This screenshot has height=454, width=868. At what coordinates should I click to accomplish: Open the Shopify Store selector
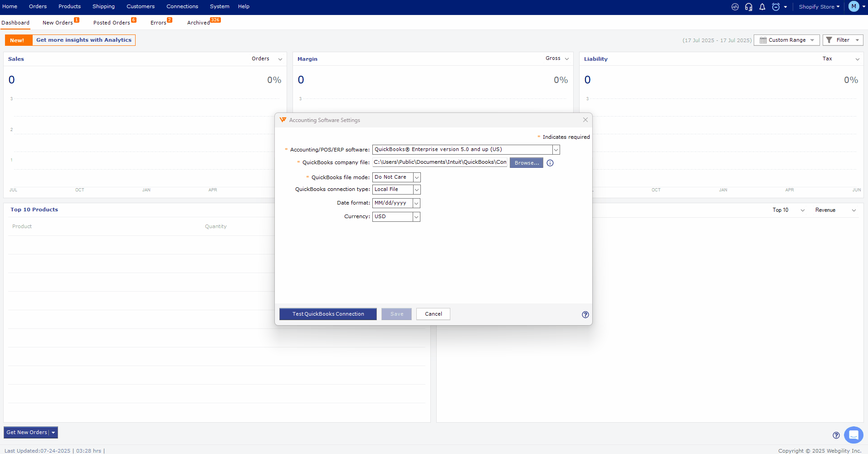[x=819, y=7]
